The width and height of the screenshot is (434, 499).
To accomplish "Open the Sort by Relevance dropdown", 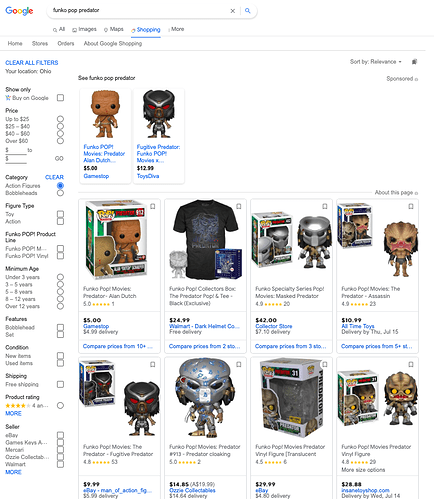I will tap(376, 62).
